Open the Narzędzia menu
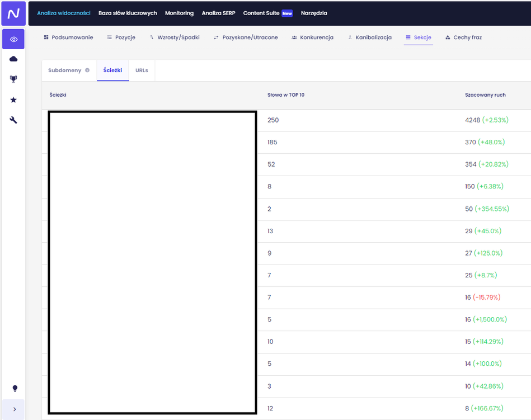 point(314,13)
